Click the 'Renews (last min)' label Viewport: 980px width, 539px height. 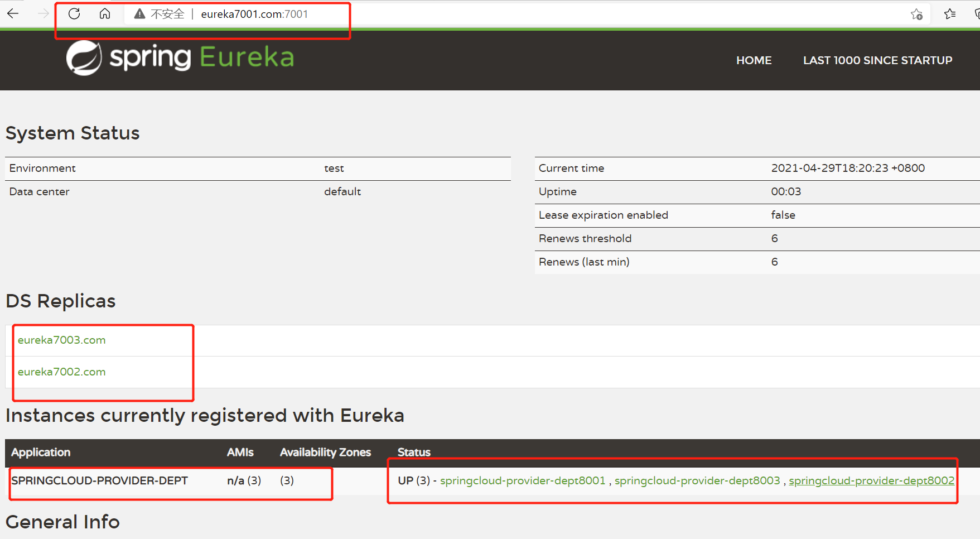584,262
